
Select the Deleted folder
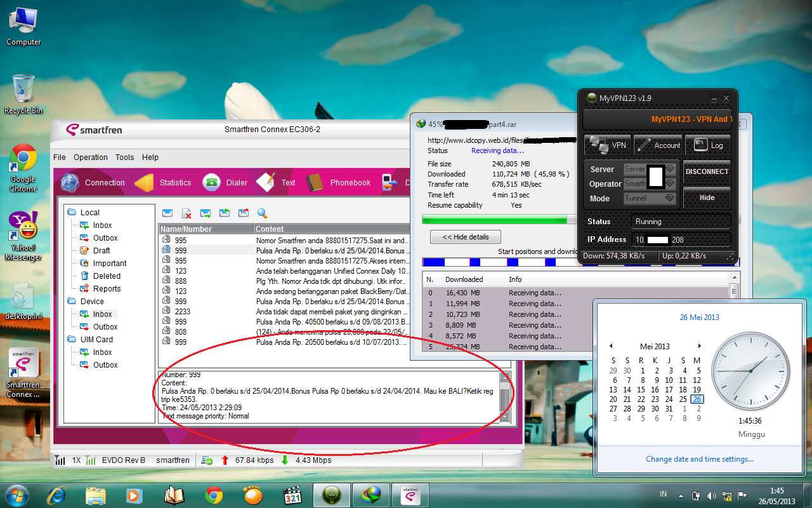(x=107, y=276)
